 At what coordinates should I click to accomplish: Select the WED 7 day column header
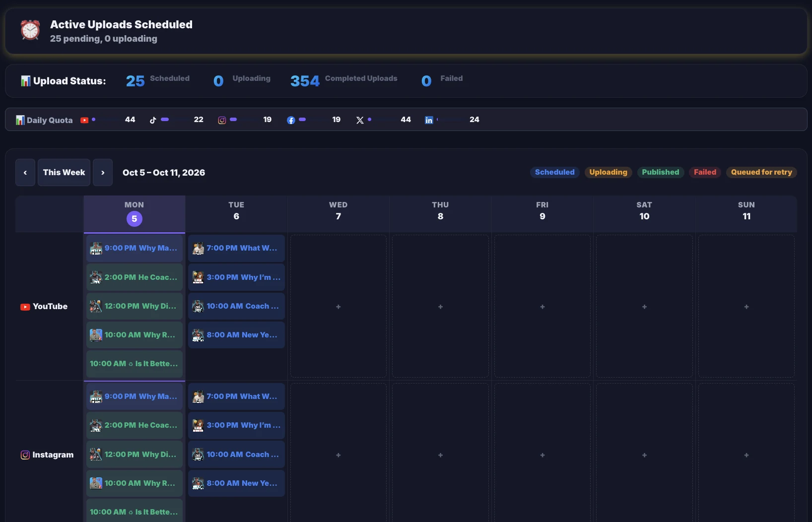338,214
